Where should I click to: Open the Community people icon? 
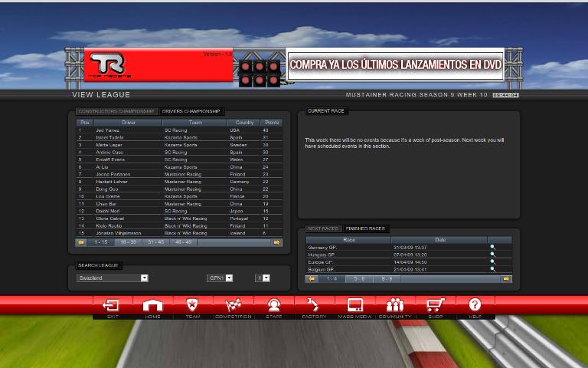click(395, 305)
